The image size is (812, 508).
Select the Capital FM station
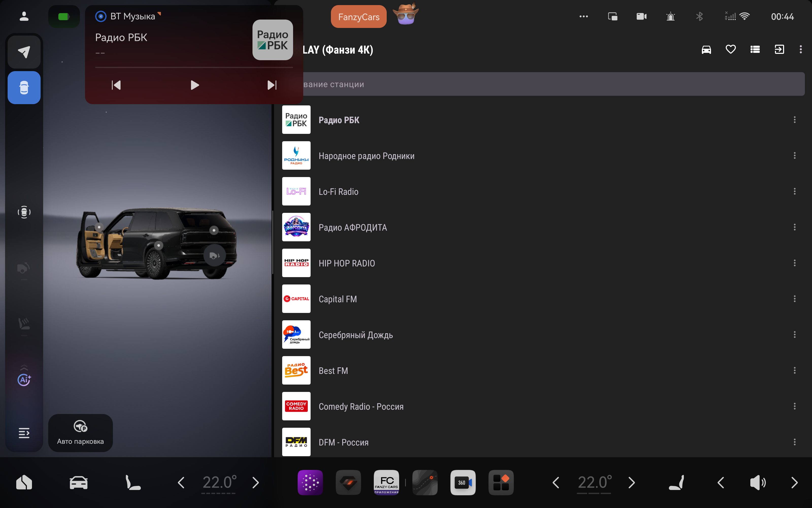543,299
